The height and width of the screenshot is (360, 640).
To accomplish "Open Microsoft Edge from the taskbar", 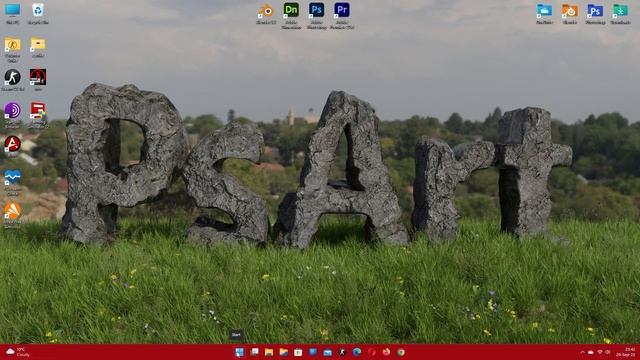I will 357,352.
